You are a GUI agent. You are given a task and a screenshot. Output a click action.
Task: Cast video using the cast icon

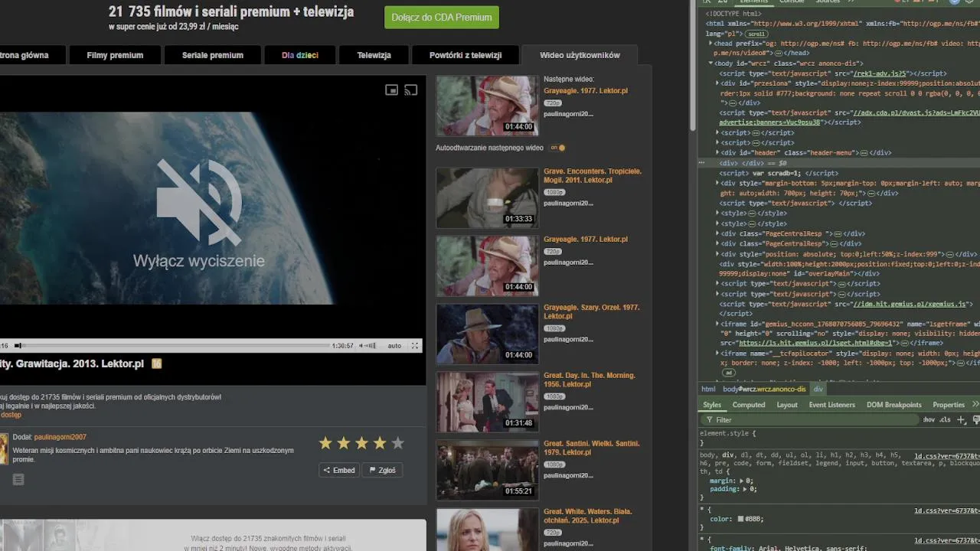tap(411, 90)
